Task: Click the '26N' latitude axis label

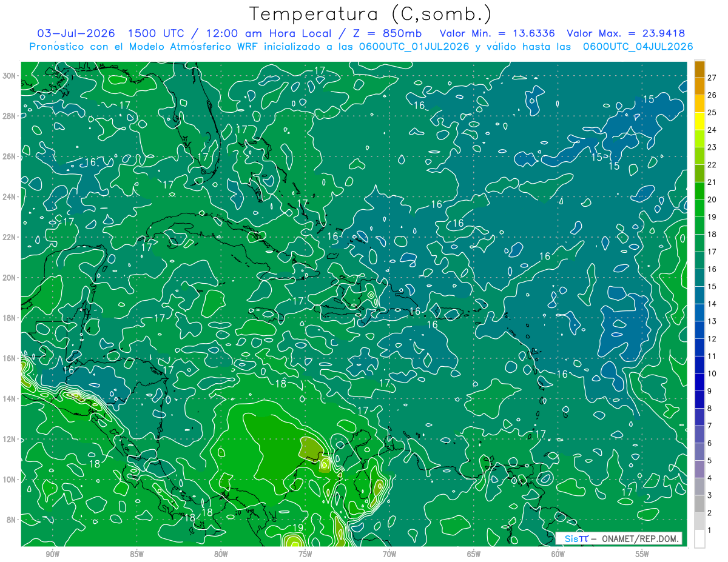Action: [10, 156]
